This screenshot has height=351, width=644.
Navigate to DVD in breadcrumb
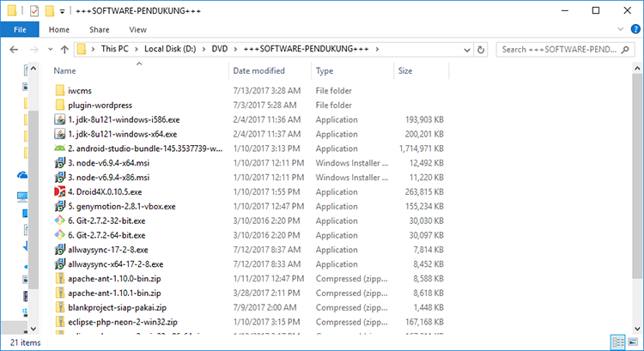[x=220, y=49]
